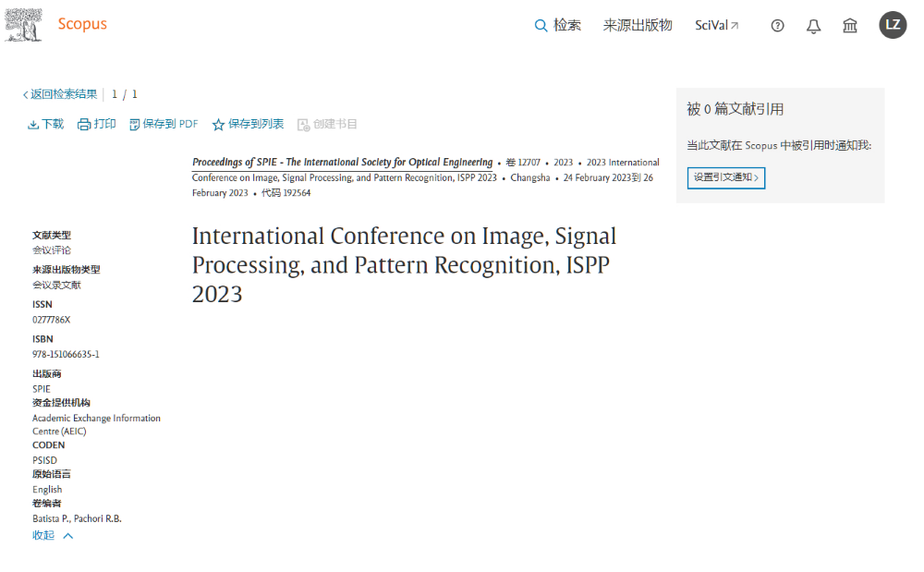Open Proceedings of SPIE source link
This screenshot has height=572, width=924.
343,163
